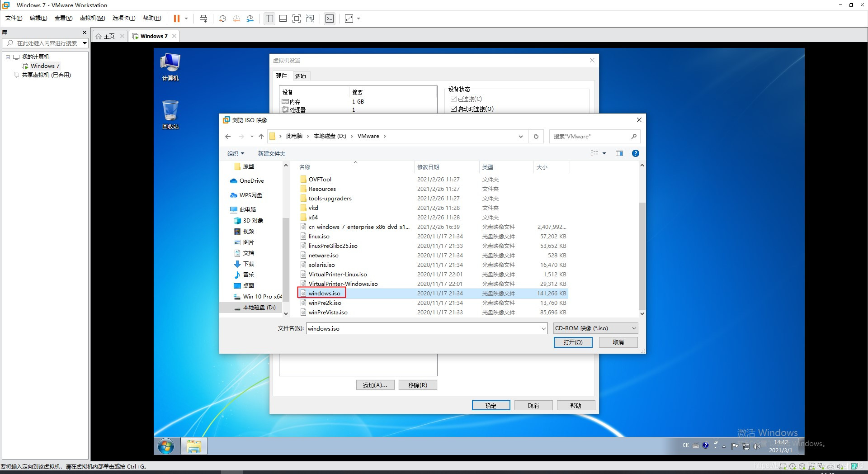Click the 移除(R) button

[418, 385]
